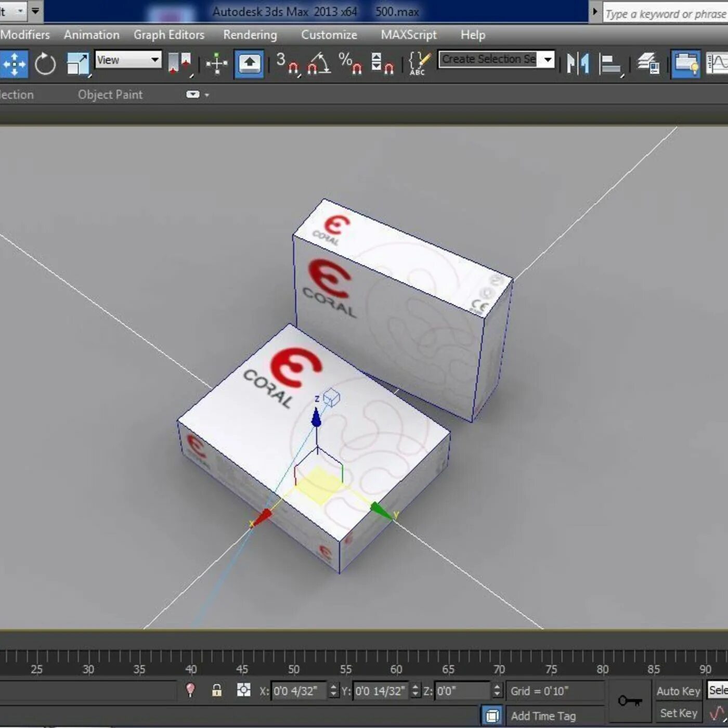Adjust the Z coordinate spinner
728x728 pixels.
497,691
